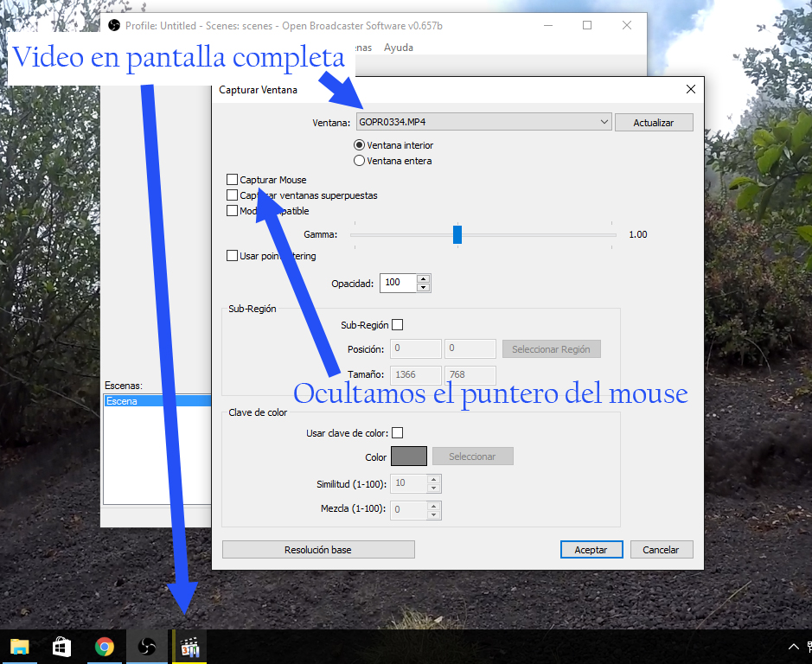Open the Ayuda menu

399,48
